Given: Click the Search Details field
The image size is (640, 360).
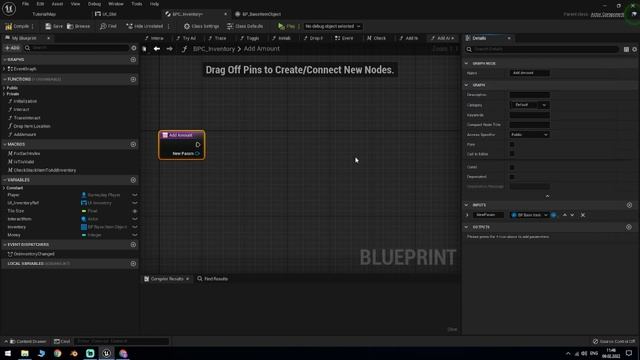Looking at the screenshot, I should (x=542, y=49).
